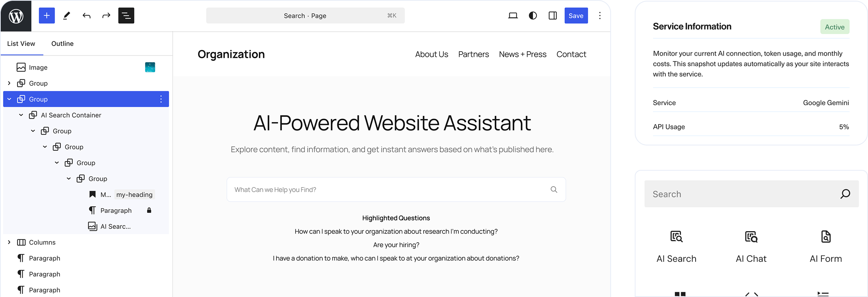
Task: Redo the last change
Action: (x=106, y=16)
